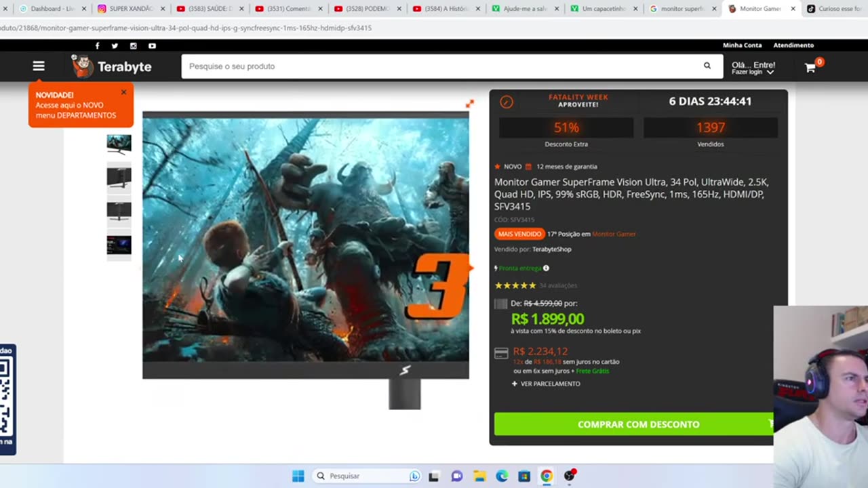The image size is (868, 488).
Task: Switch to the (3584) A História tab
Action: click(446, 9)
